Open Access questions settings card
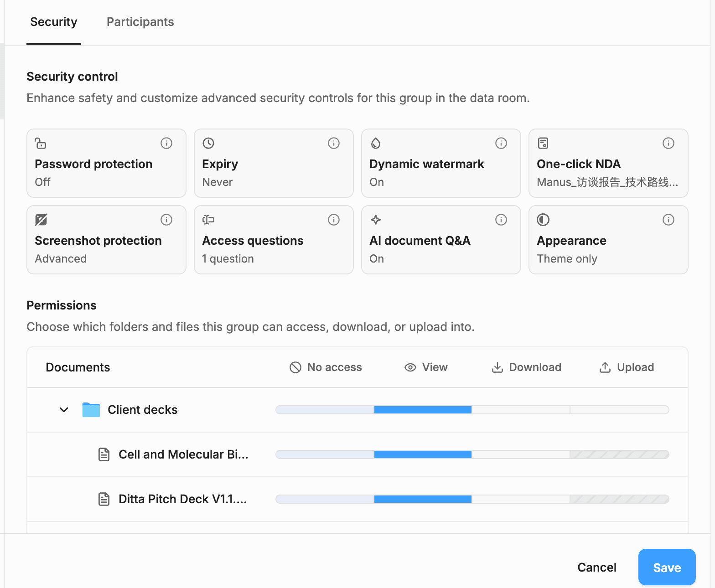 tap(274, 240)
